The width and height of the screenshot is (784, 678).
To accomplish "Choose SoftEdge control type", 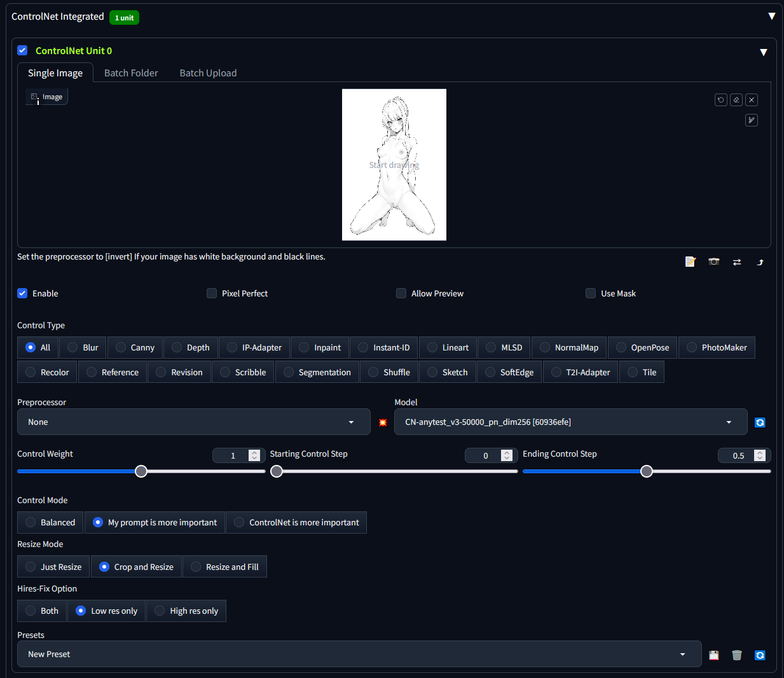I will [509, 373].
